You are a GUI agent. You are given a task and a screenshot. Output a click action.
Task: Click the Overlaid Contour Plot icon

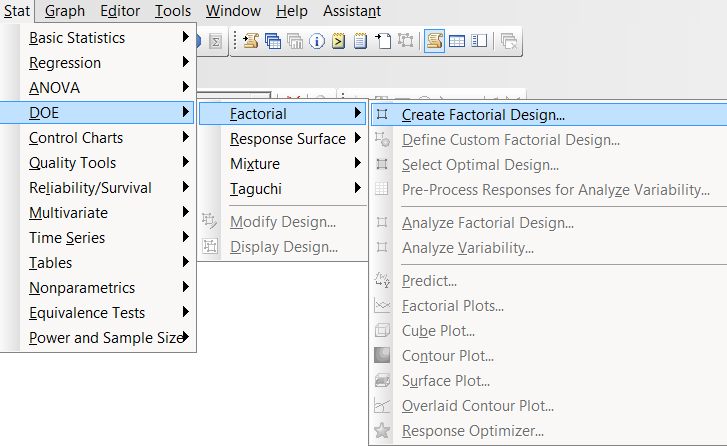382,405
